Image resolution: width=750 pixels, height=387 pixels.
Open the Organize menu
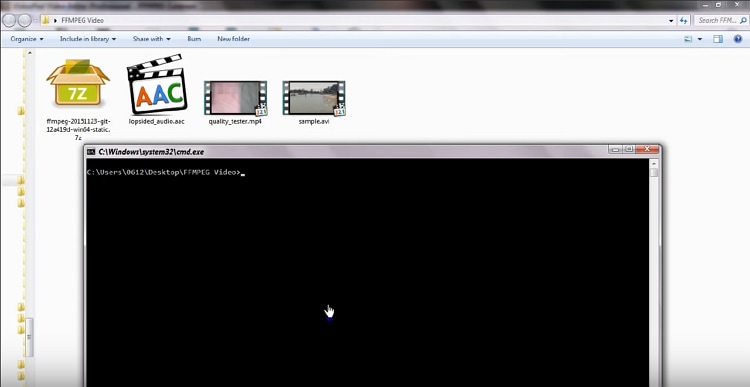(x=27, y=39)
